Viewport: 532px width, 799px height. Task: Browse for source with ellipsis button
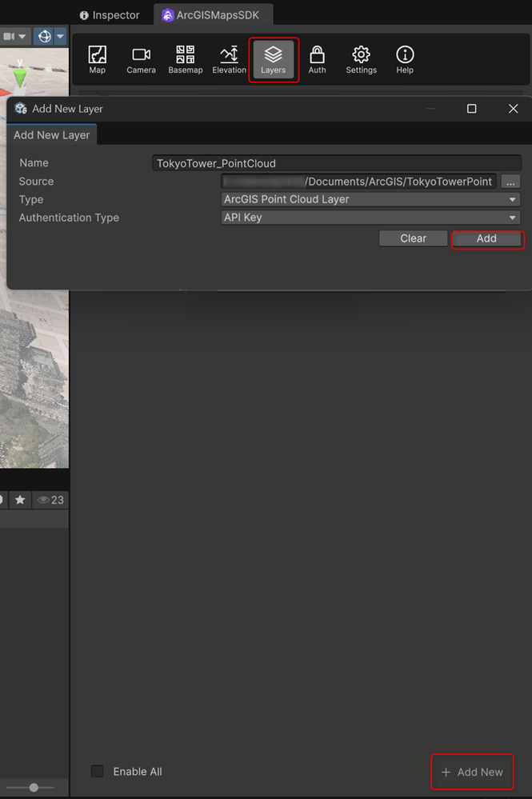tap(510, 182)
